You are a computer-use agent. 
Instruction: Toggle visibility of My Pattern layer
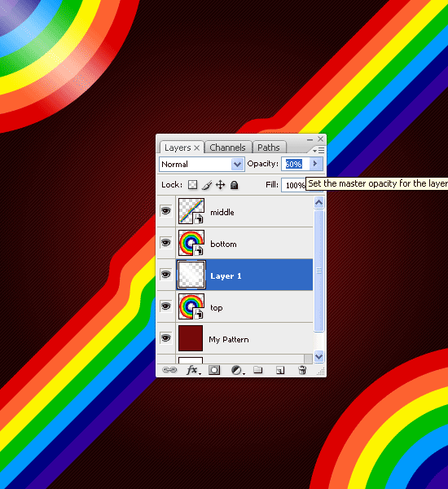166,338
